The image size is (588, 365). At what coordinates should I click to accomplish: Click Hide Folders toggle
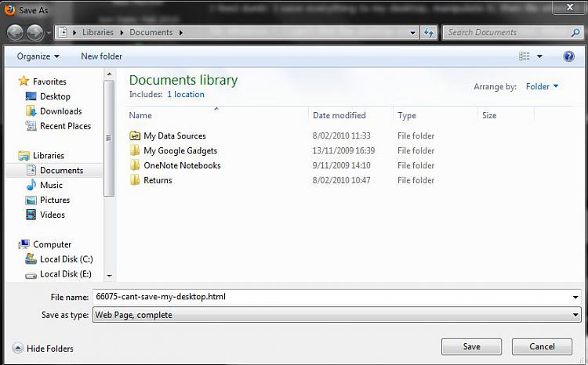pyautogui.click(x=42, y=349)
